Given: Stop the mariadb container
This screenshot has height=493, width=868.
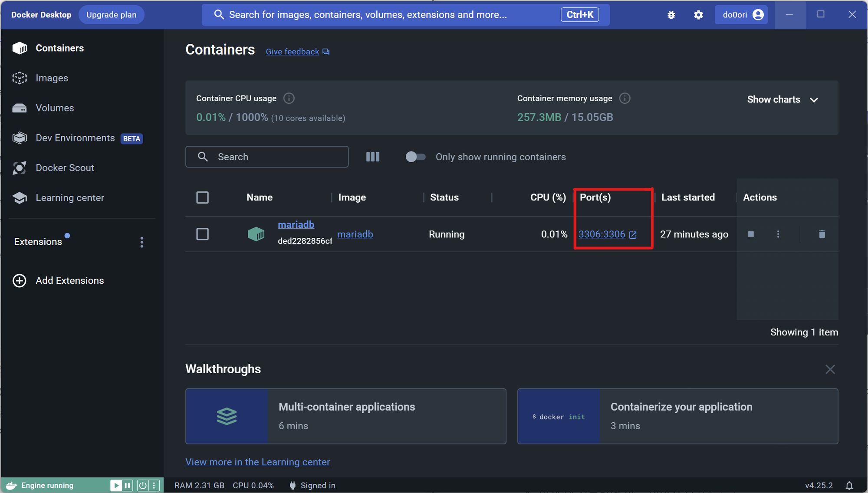Looking at the screenshot, I should (x=751, y=234).
